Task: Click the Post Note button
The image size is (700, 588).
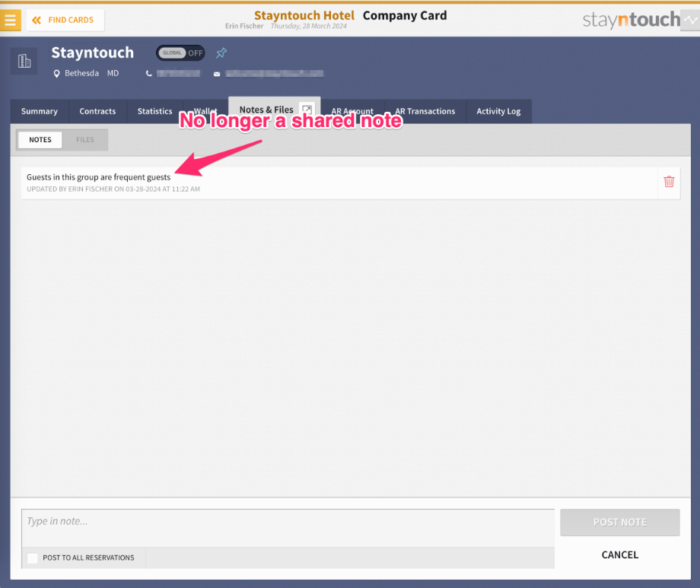Action: coord(619,523)
